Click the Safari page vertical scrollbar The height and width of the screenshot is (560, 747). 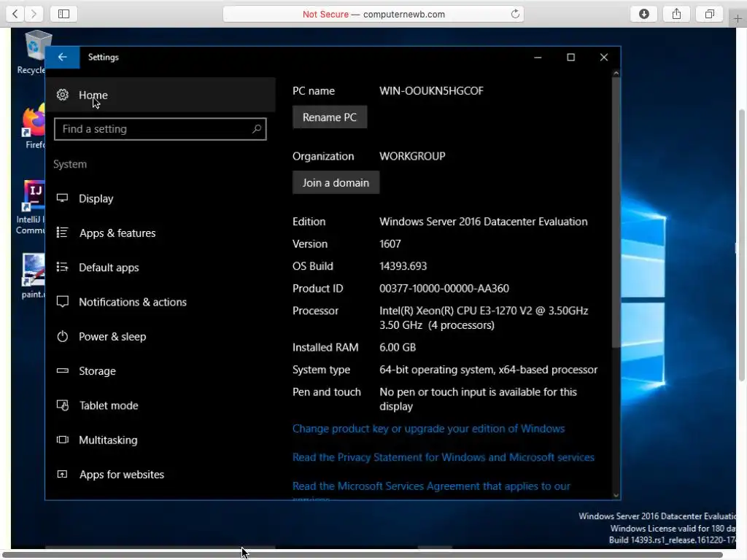click(742, 245)
